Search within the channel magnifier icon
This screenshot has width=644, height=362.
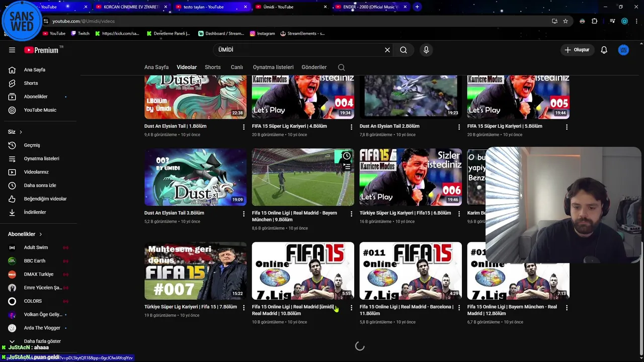coord(342,67)
